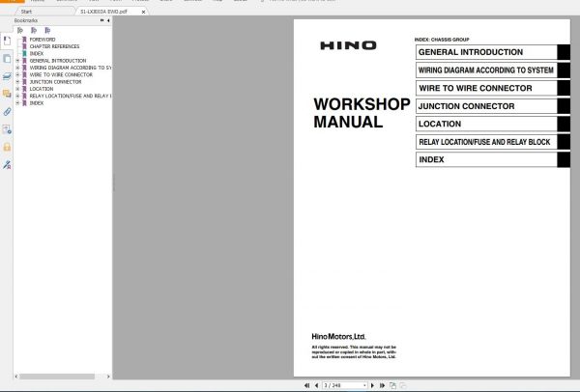Expand the RELAY LOCATION/FUSE AND RELAY bookmark
Viewport: 580px width, 392px height.
coord(17,96)
